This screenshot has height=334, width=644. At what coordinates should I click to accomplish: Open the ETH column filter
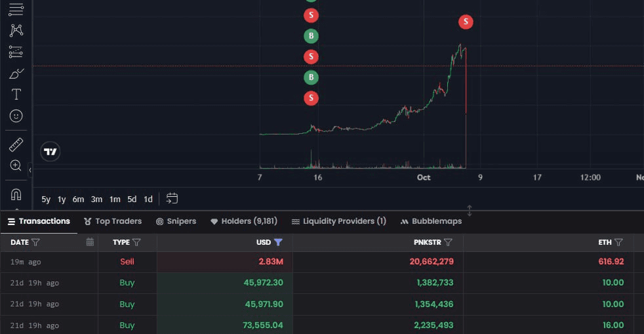(x=618, y=242)
